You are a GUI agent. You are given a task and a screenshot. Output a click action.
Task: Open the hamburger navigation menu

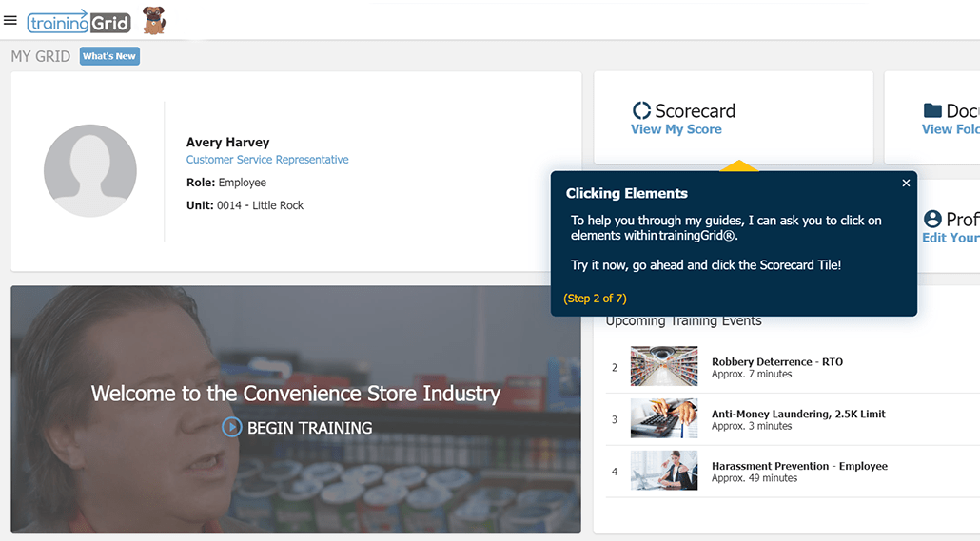(x=10, y=20)
